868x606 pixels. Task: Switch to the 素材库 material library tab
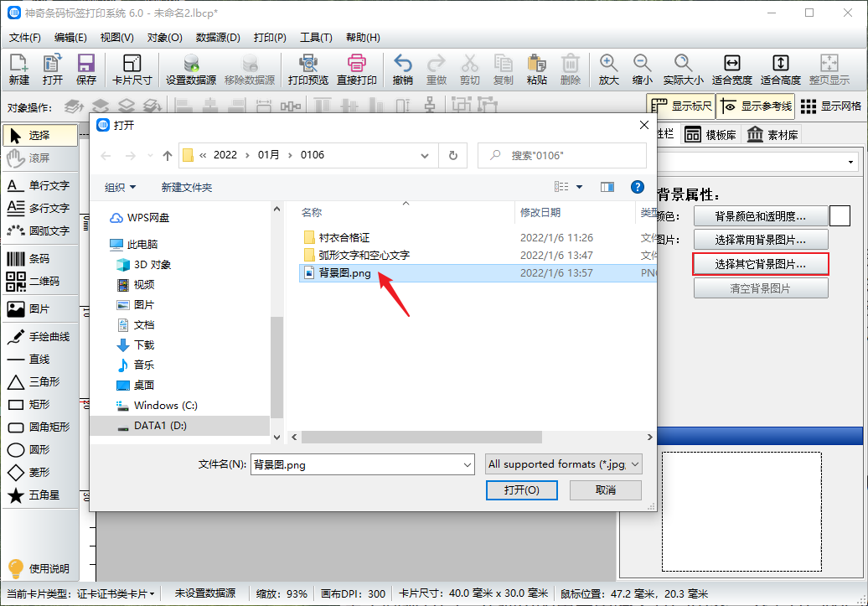pyautogui.click(x=772, y=135)
